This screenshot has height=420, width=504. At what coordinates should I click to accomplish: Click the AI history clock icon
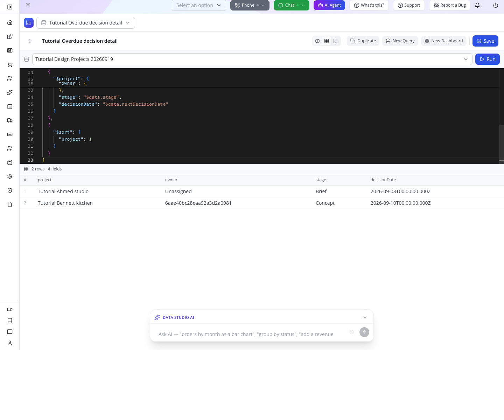pos(352,332)
